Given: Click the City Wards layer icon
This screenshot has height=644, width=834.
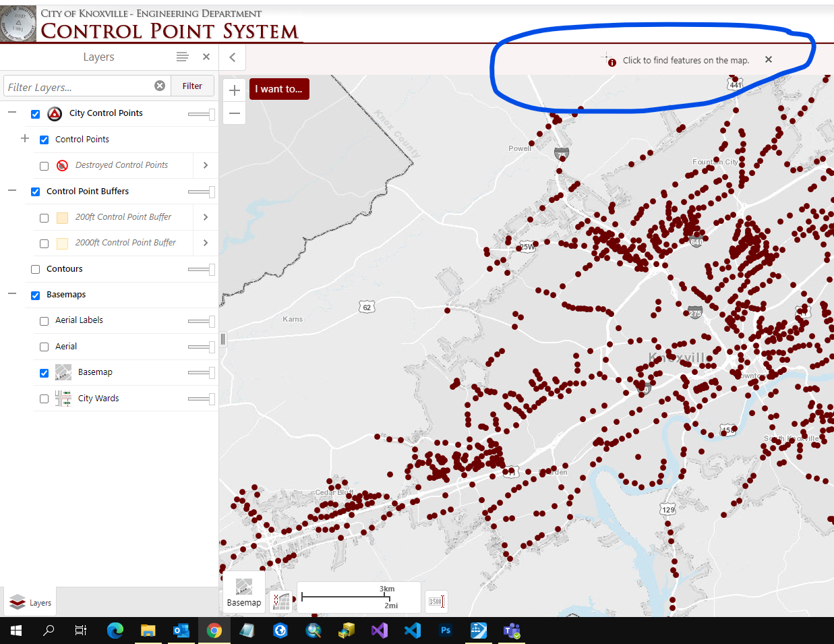Looking at the screenshot, I should click(x=63, y=399).
